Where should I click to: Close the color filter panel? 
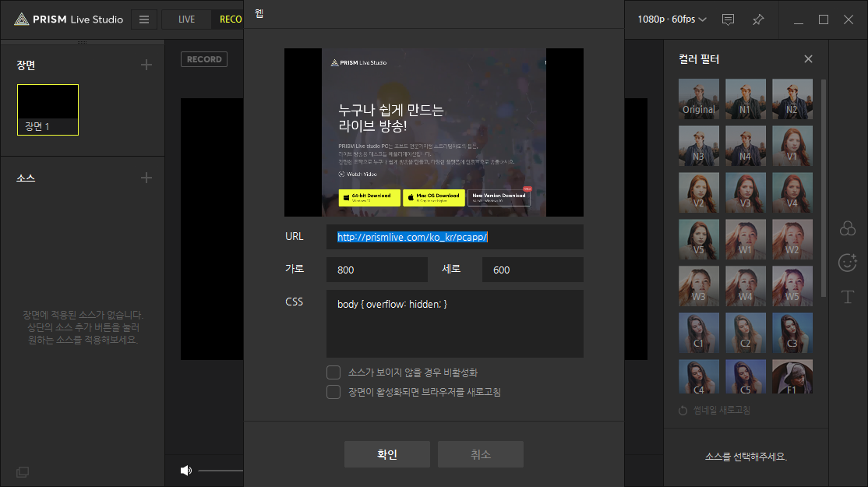tap(808, 58)
